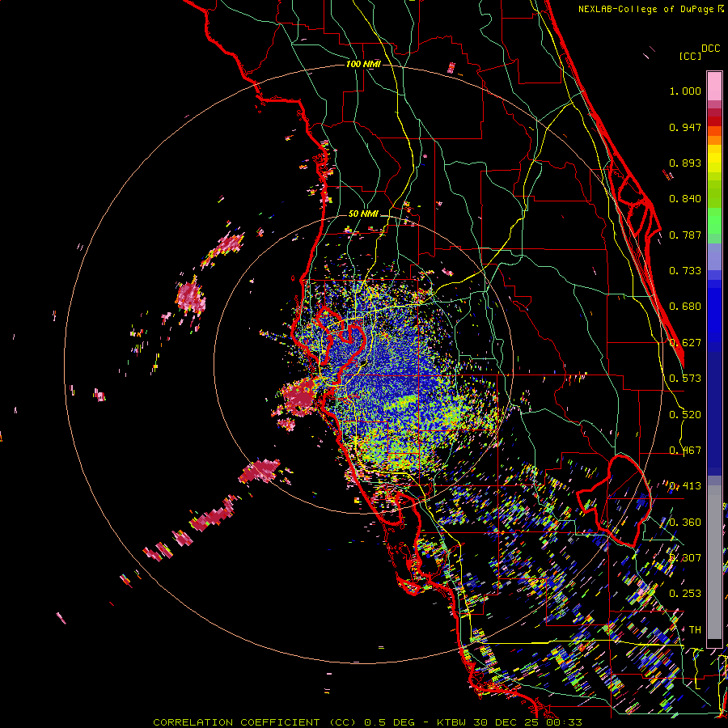Click the NEXLAB-College of DuPage label
The width and height of the screenshot is (728, 728).
646,9
